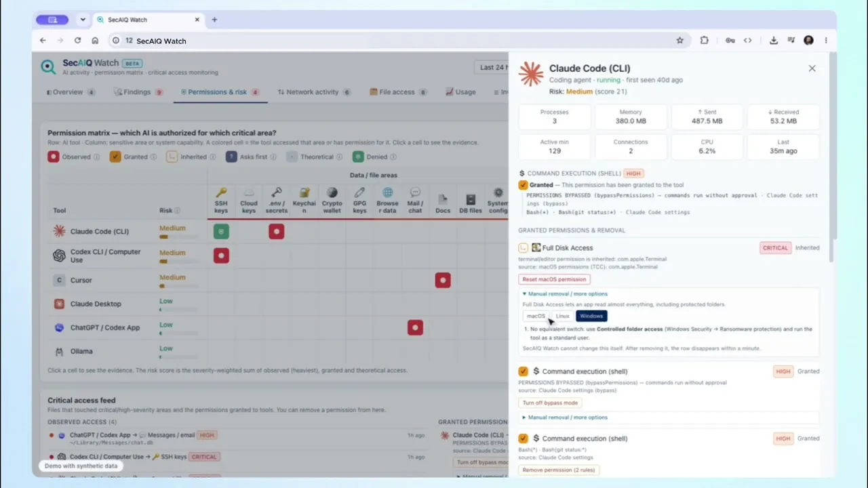This screenshot has height=488, width=868.
Task: Switch to the Usage tab
Action: [x=461, y=92]
